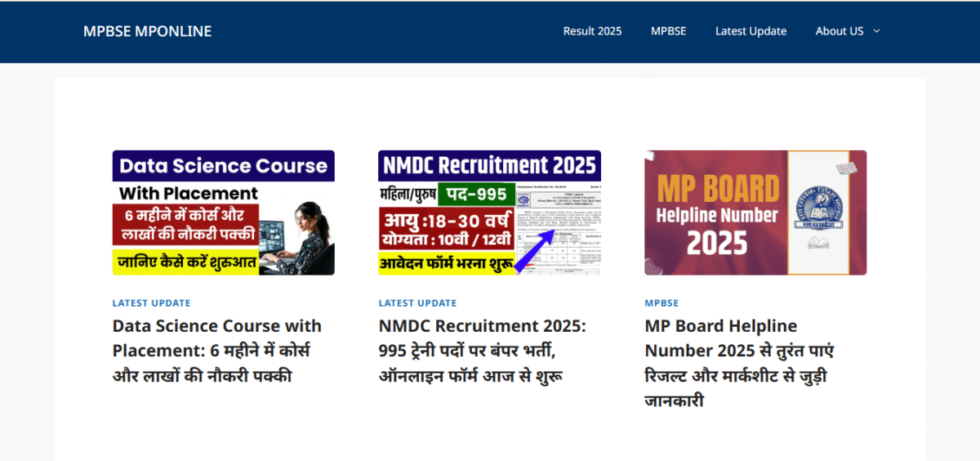This screenshot has height=461, width=980.
Task: Open the MPBSE MPONLINE site title
Action: coord(147,31)
